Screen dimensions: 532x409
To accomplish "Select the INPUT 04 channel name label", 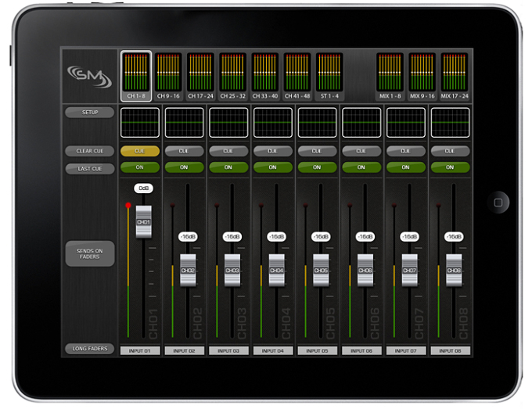I will pyautogui.click(x=273, y=350).
